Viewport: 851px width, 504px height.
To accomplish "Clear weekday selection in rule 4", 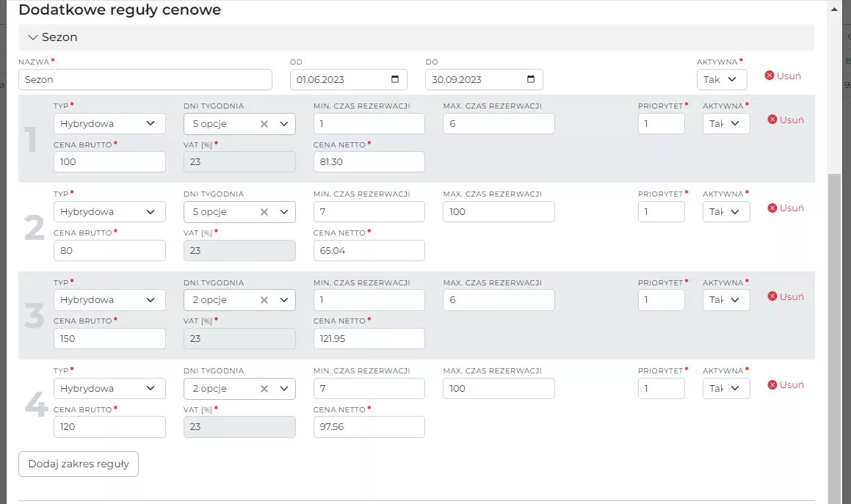I will [x=264, y=389].
